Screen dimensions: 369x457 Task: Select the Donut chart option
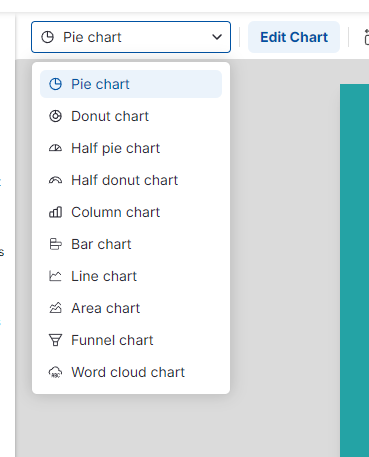(x=131, y=116)
